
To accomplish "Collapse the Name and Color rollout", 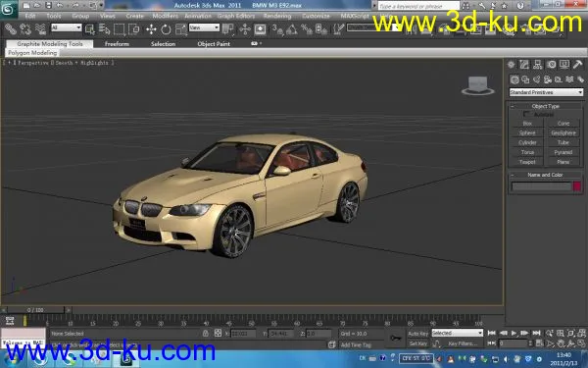I will click(x=545, y=175).
